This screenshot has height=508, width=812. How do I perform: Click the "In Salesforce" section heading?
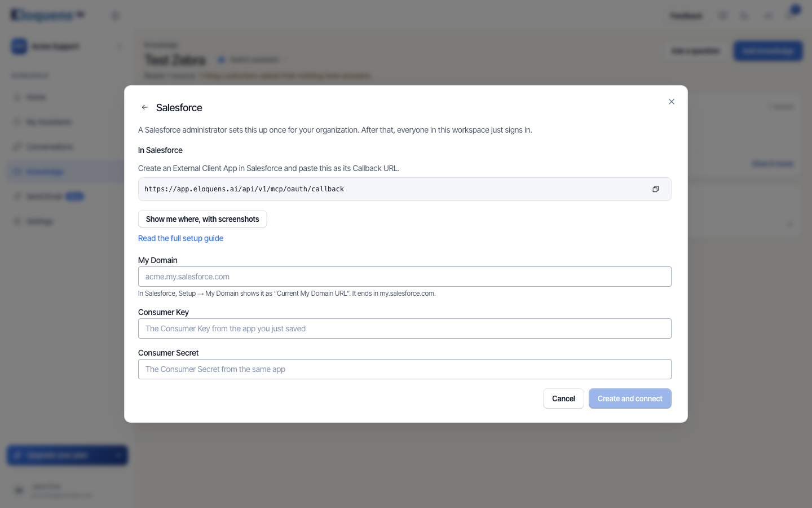pyautogui.click(x=160, y=150)
